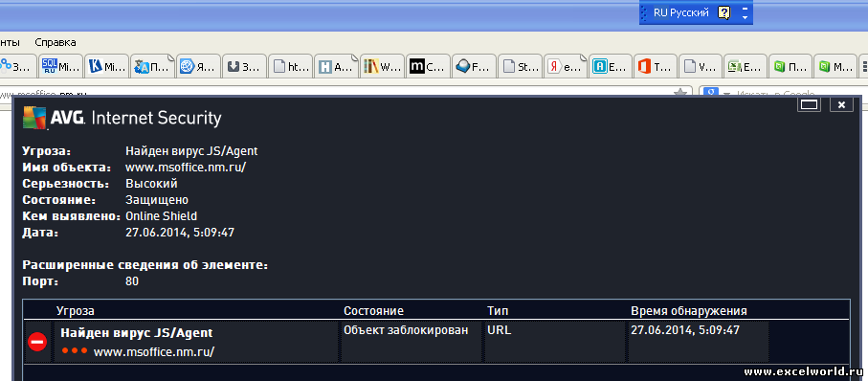This screenshot has width=868, height=381.
Task: Open the language bar options arrow
Action: click(745, 17)
